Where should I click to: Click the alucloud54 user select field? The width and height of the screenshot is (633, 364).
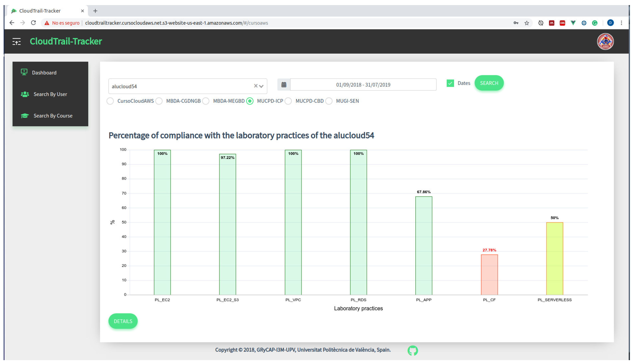click(x=187, y=86)
